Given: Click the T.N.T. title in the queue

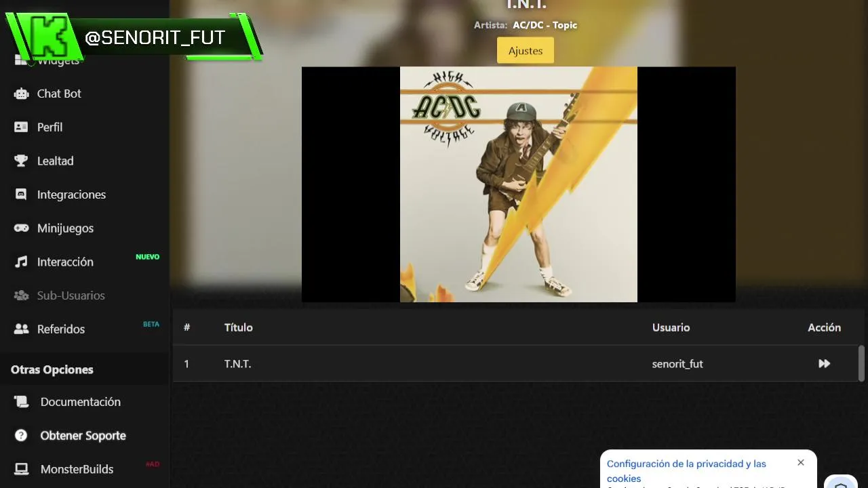Looking at the screenshot, I should click(238, 364).
